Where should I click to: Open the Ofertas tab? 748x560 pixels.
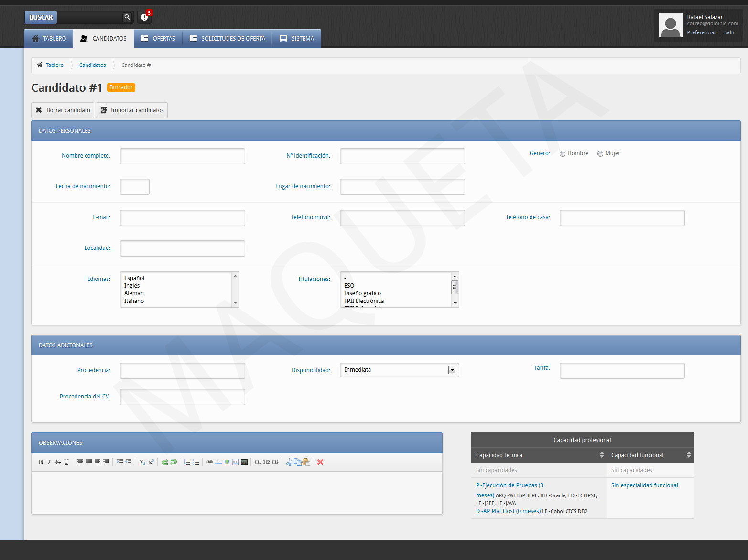[x=158, y=38]
